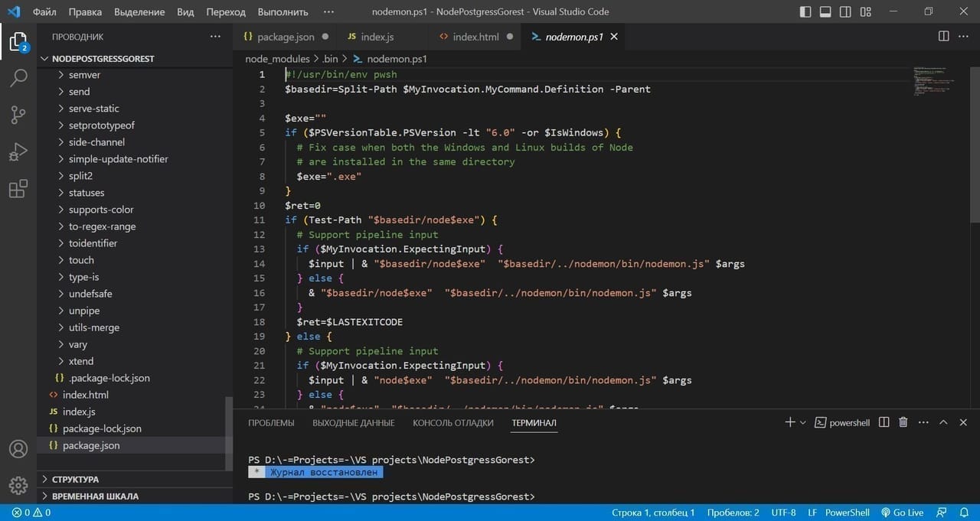Show errors and warnings from status bar

pyautogui.click(x=31, y=513)
